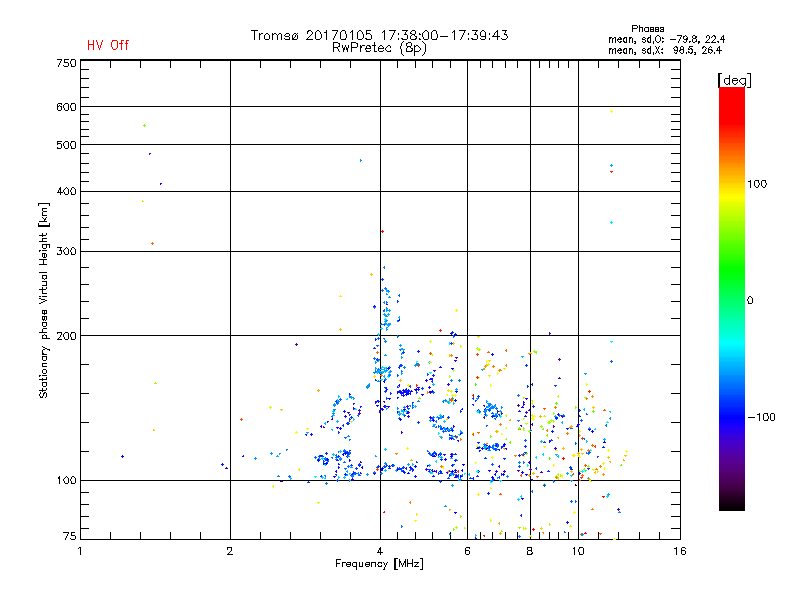Click the 'Stationary phase Virtual Height [km]' axis label
This screenshot has width=800, height=600.
pyautogui.click(x=44, y=301)
